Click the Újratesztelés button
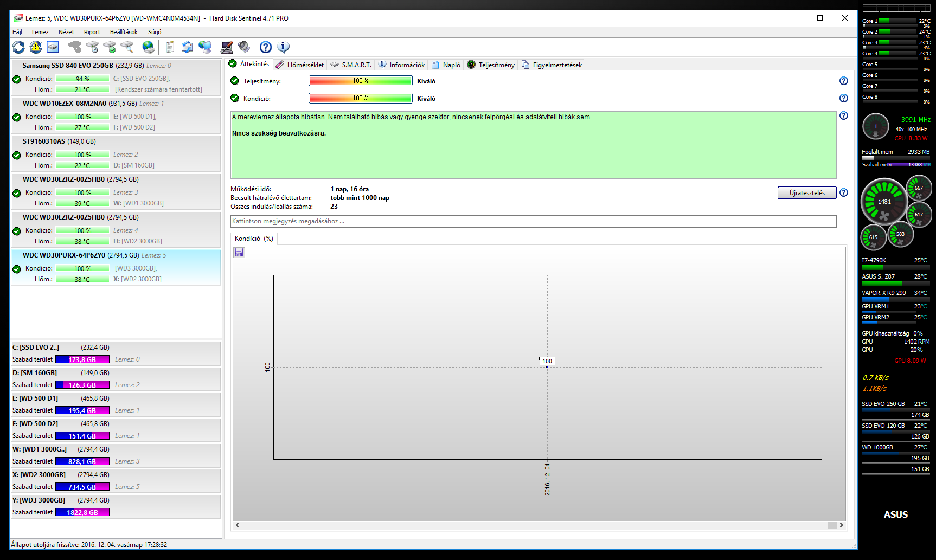Image resolution: width=936 pixels, height=560 pixels. pos(807,193)
